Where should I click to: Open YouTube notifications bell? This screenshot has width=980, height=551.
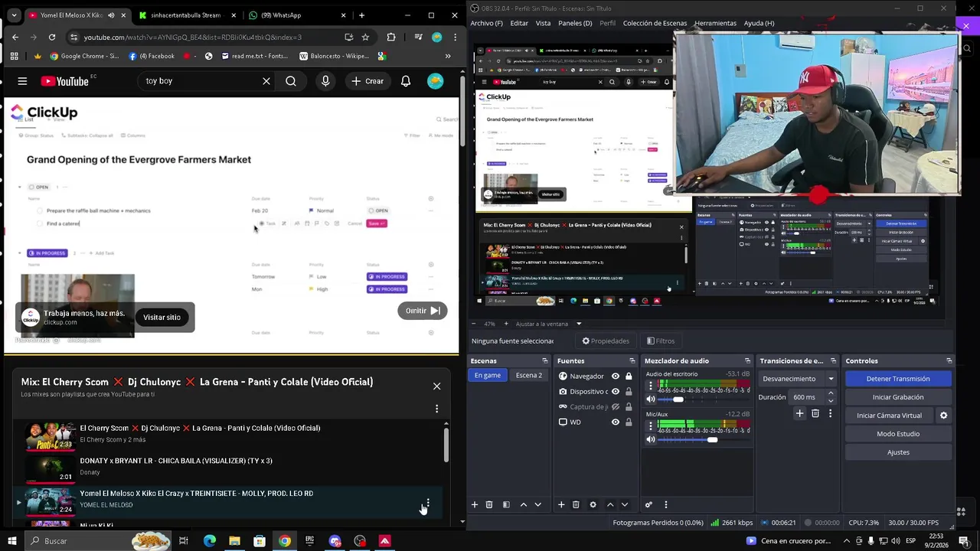click(x=406, y=81)
